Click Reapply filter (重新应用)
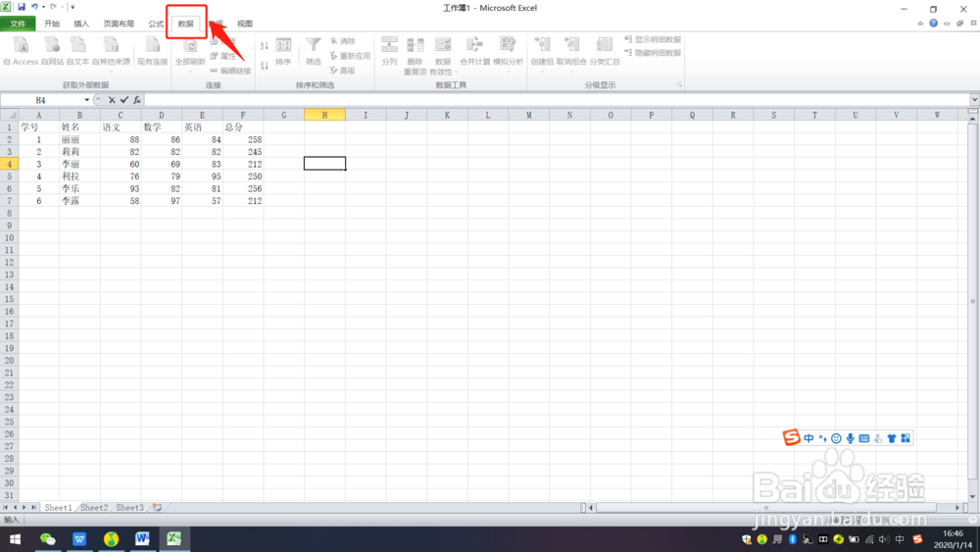Image resolution: width=980 pixels, height=552 pixels. coord(350,56)
